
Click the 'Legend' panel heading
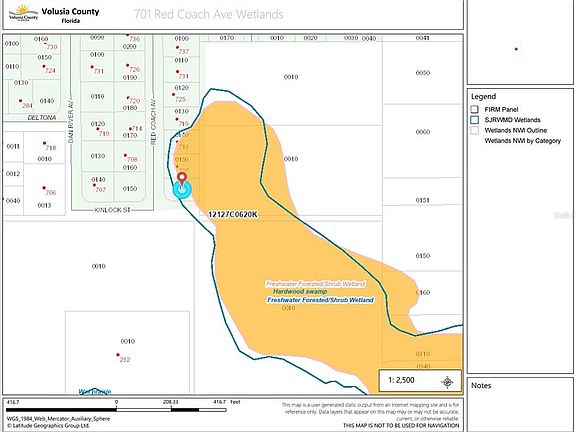483,96
